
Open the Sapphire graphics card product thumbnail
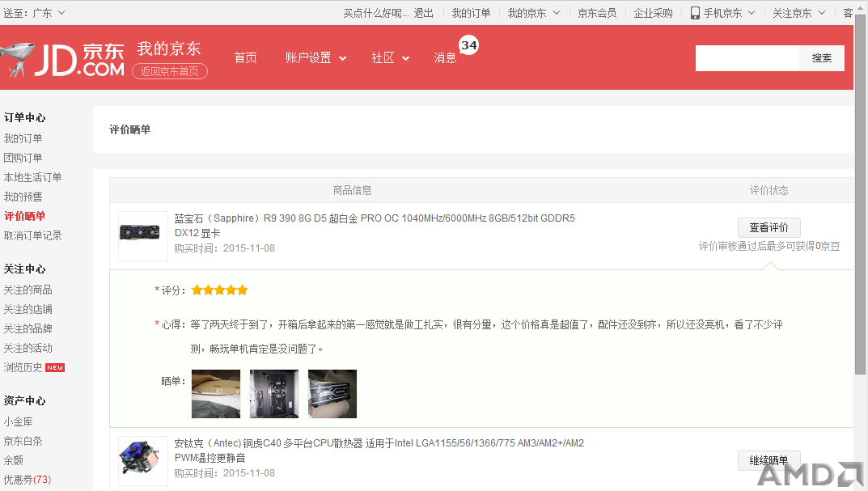pos(143,236)
